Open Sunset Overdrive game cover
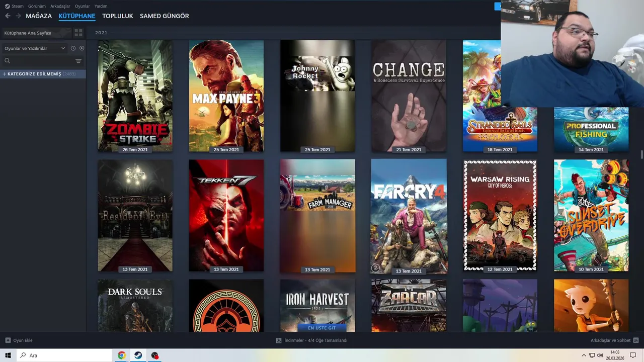Screen dimensions: 644x362 pos(591,216)
